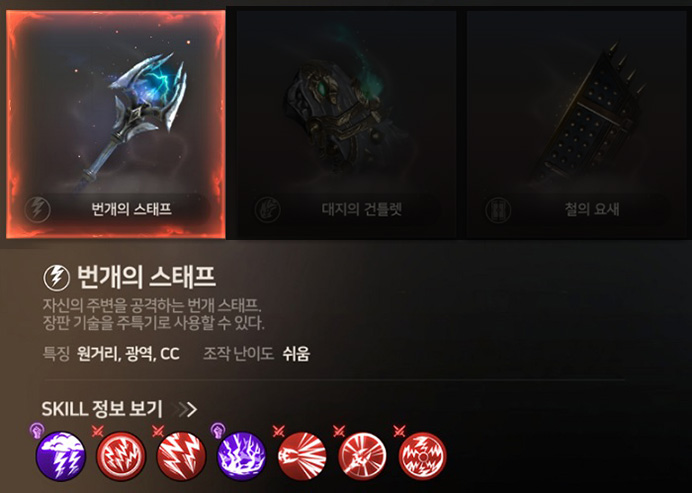
Task: Select the purple ground lightning field skill icon
Action: pyautogui.click(x=242, y=456)
